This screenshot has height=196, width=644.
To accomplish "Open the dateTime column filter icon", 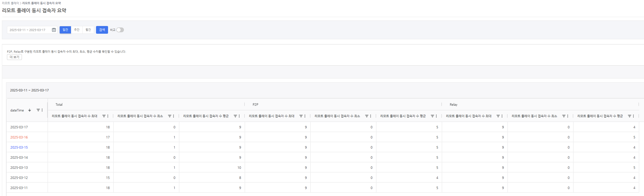I will (x=38, y=110).
